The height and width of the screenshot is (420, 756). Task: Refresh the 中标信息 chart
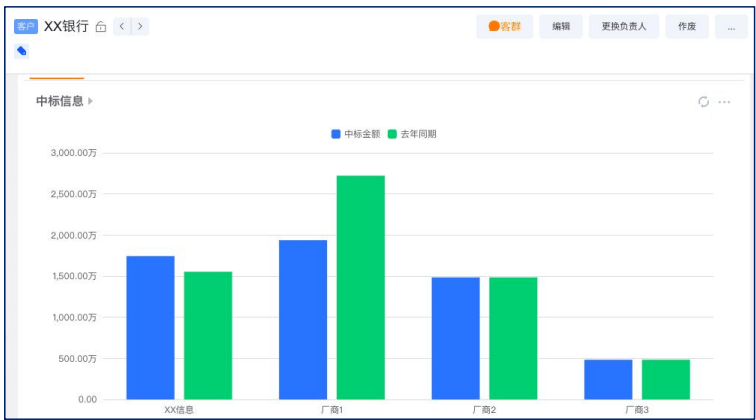pyautogui.click(x=703, y=102)
